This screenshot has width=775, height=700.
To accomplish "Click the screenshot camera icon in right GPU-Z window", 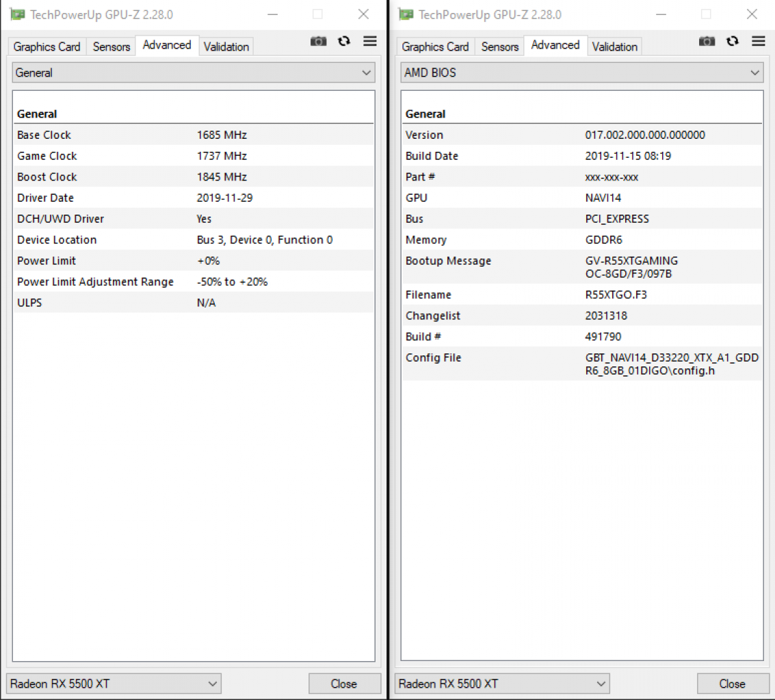I will (x=707, y=42).
